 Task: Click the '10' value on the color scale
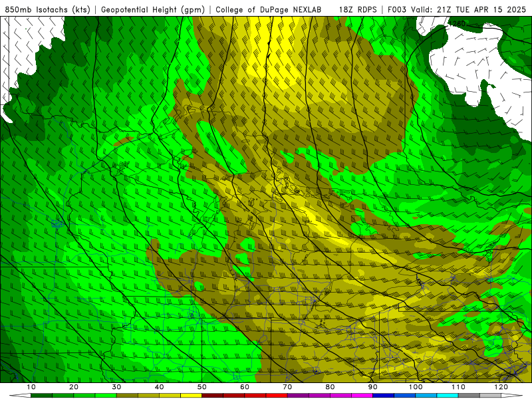pos(31,387)
